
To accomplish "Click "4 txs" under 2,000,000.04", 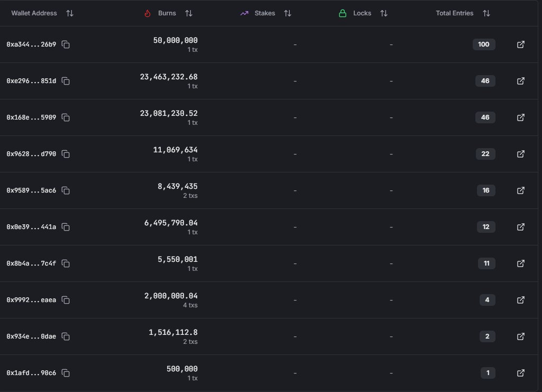I will [x=190, y=305].
